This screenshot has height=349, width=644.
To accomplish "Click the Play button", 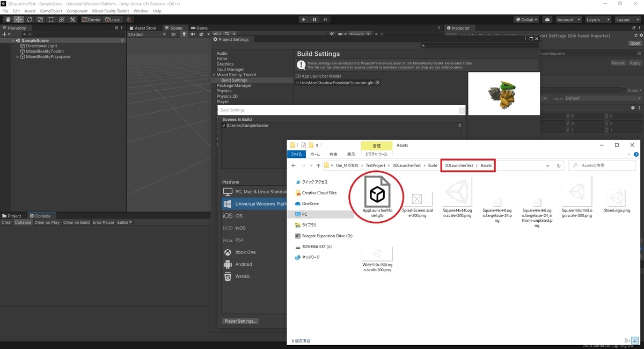I will [304, 19].
